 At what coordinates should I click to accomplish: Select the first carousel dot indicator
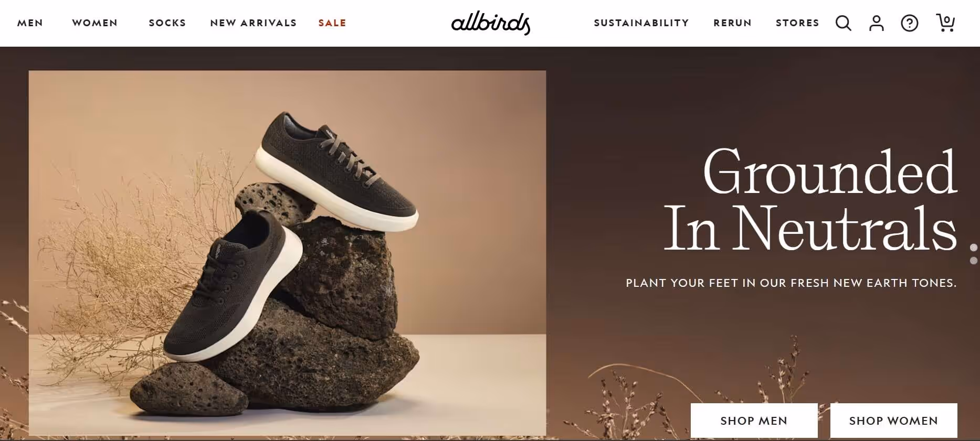click(974, 248)
